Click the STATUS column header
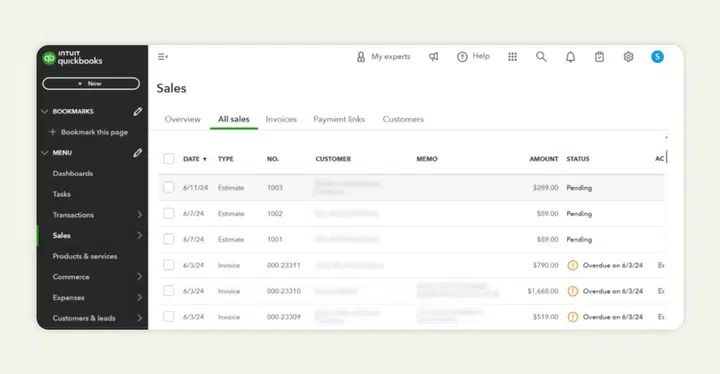The height and width of the screenshot is (374, 720). [578, 159]
